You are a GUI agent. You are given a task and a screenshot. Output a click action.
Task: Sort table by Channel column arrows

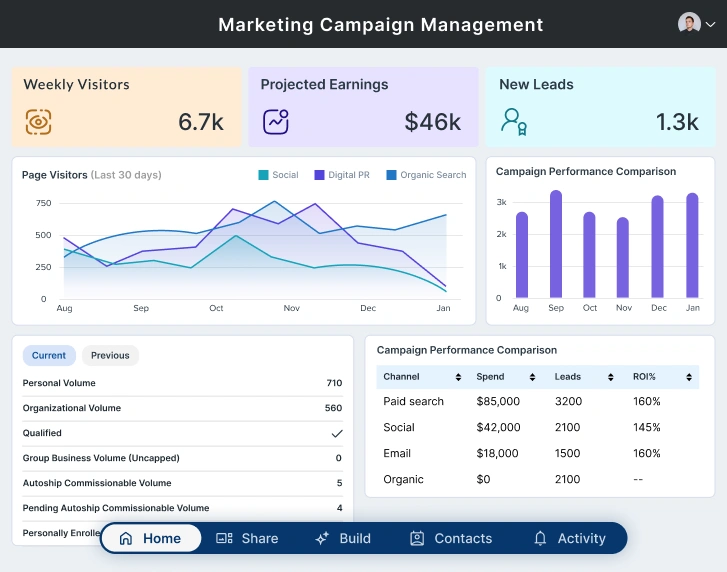(458, 377)
